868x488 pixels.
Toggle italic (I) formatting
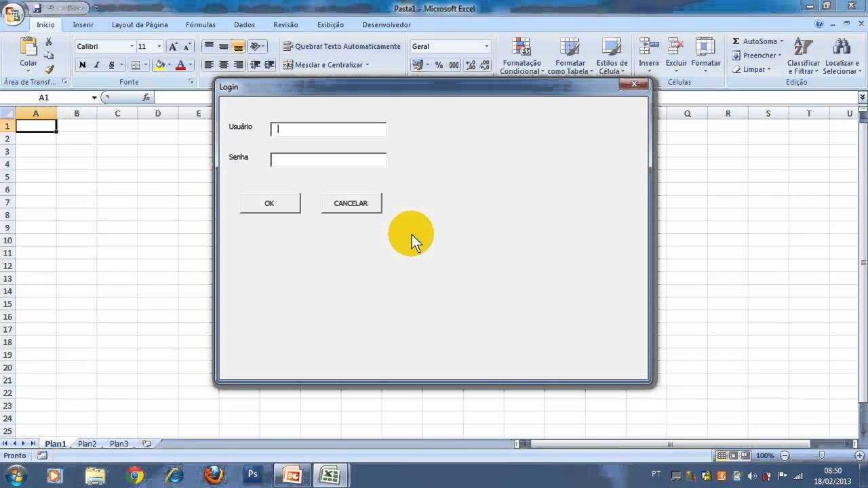(96, 65)
